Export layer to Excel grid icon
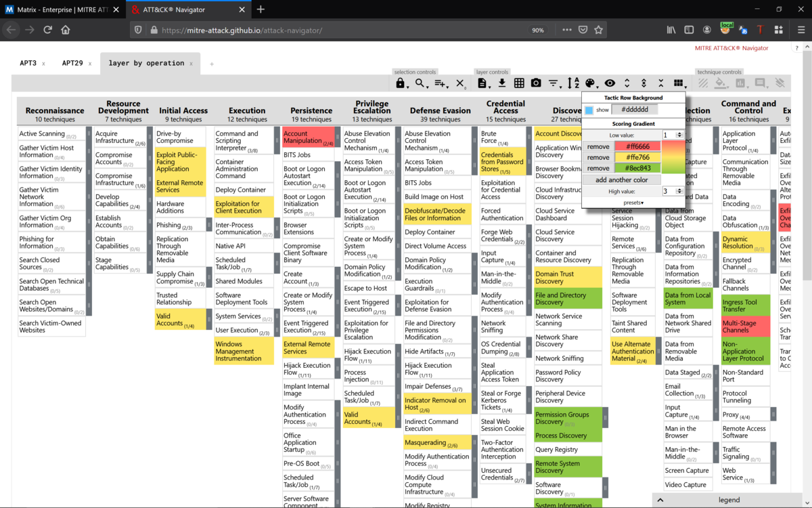Viewport: 812px width, 508px height. coord(519,83)
